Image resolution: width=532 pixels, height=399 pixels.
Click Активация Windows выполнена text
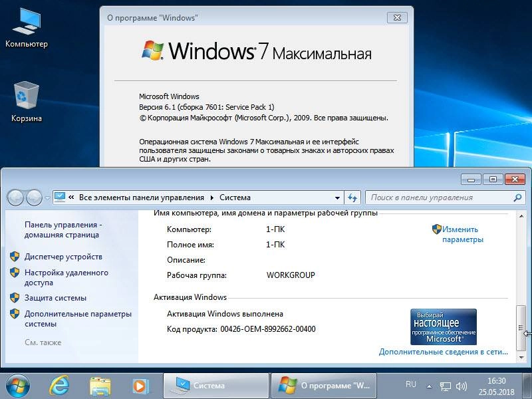[x=225, y=314]
